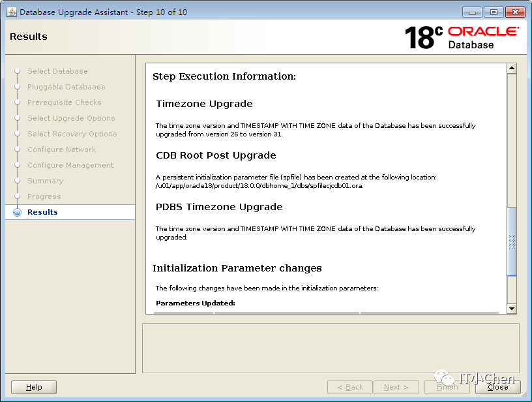Image resolution: width=532 pixels, height=402 pixels.
Task: Select the Configure Network step
Action: tap(62, 149)
